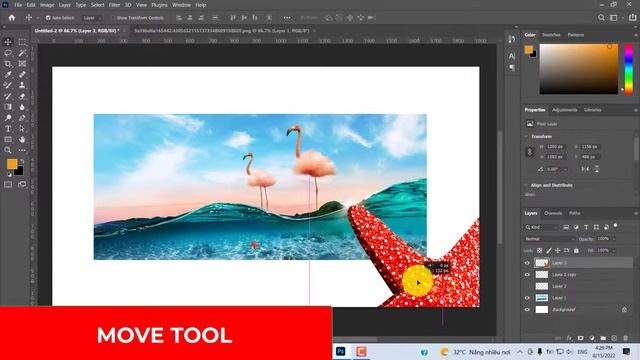Enable Show Transform Controls checkbox

pyautogui.click(x=113, y=18)
